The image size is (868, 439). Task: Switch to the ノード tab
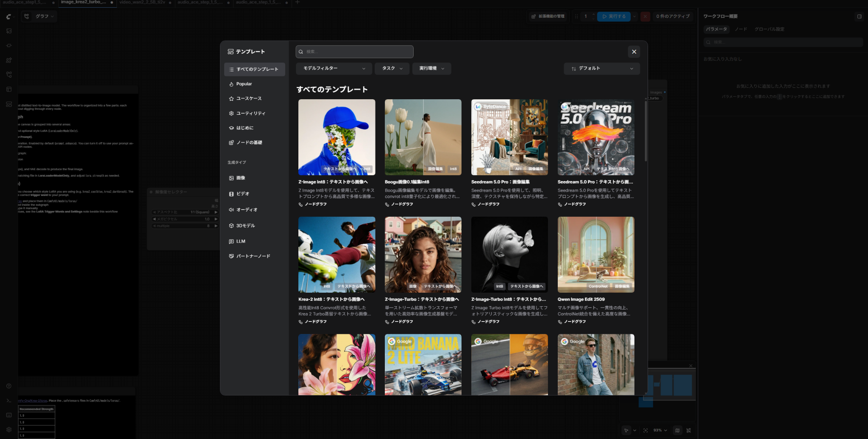(740, 29)
